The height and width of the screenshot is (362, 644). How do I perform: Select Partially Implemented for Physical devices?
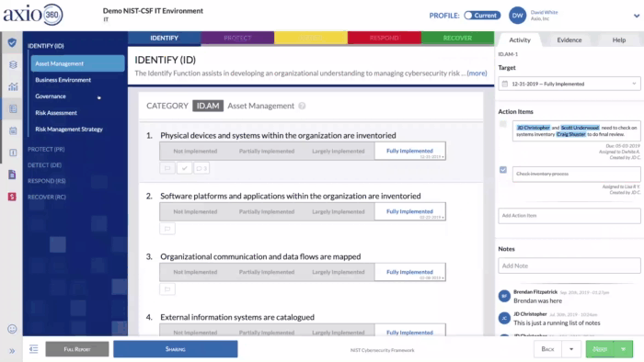pyautogui.click(x=267, y=151)
